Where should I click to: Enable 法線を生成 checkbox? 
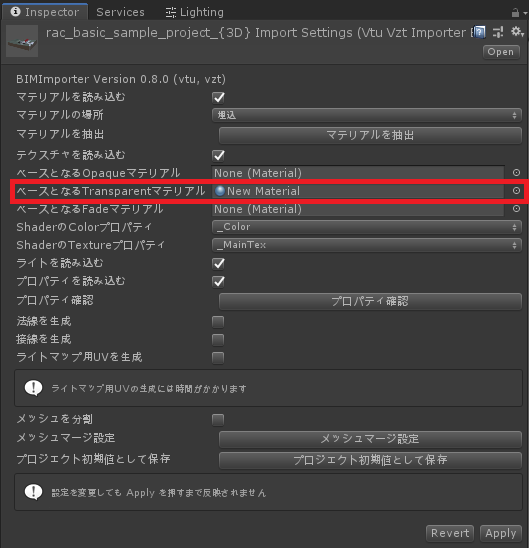pyautogui.click(x=218, y=322)
